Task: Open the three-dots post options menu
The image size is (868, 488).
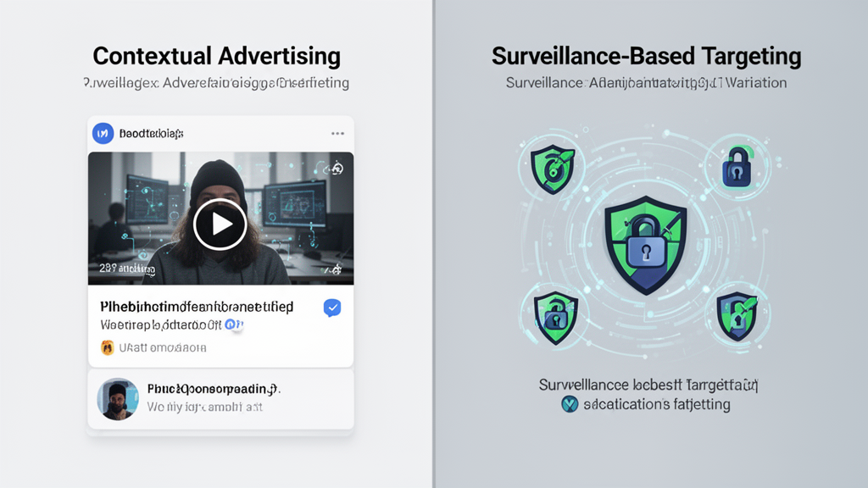Action: pyautogui.click(x=337, y=133)
